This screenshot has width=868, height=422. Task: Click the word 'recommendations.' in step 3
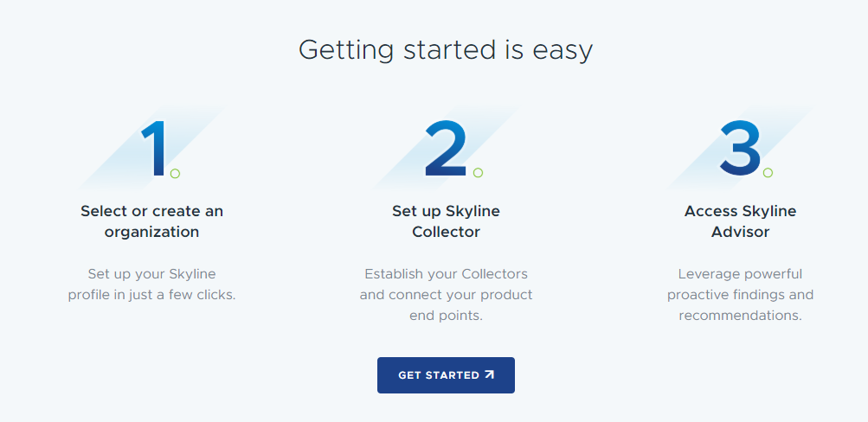point(740,316)
